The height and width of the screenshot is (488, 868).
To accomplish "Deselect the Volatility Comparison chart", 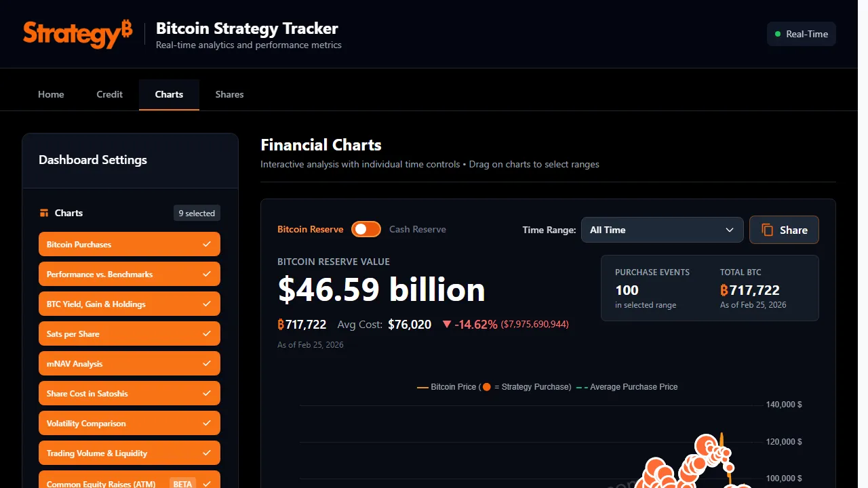I will [x=129, y=423].
